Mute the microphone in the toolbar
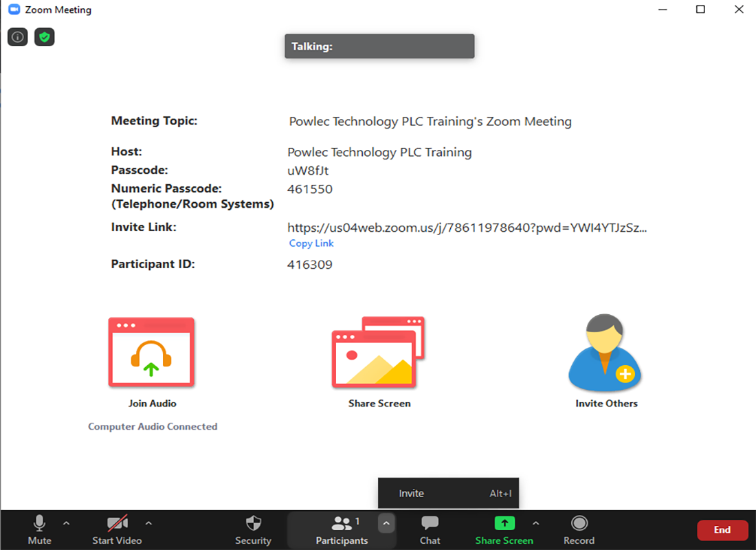The height and width of the screenshot is (550, 756). pyautogui.click(x=40, y=530)
